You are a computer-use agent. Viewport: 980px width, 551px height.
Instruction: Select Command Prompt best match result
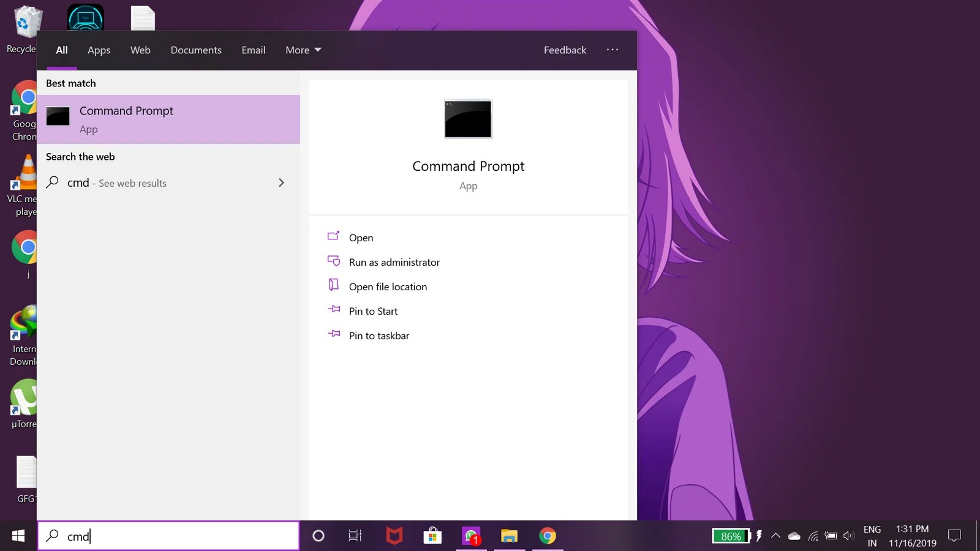click(x=168, y=119)
